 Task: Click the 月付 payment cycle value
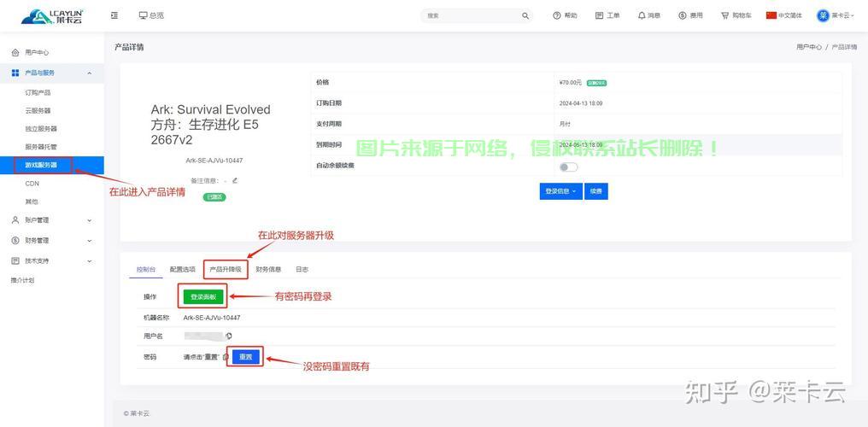coord(566,125)
